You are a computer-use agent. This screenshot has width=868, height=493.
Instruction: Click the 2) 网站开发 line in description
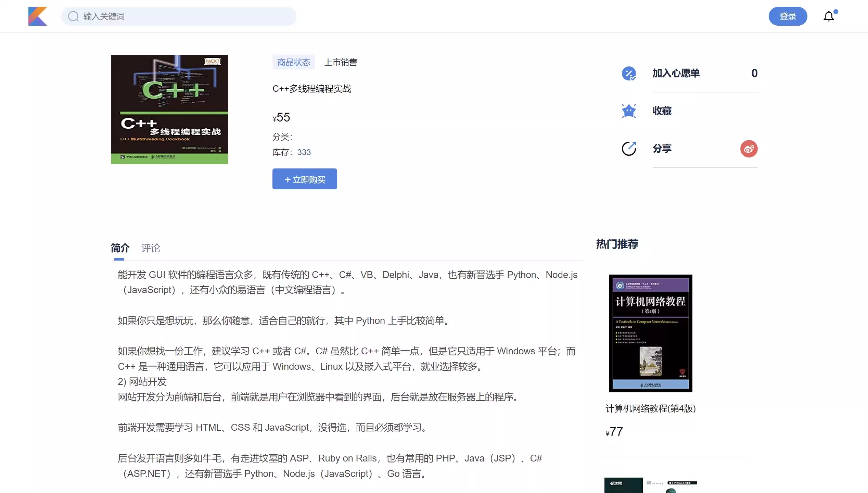tap(142, 382)
